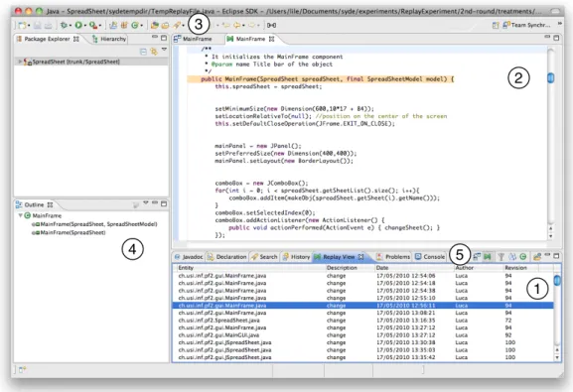Click the green Run button icon
This screenshot has width=573, height=392.
(x=78, y=25)
